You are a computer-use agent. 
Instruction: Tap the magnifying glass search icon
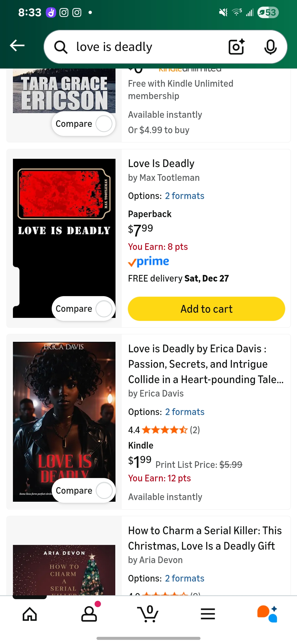tap(61, 47)
